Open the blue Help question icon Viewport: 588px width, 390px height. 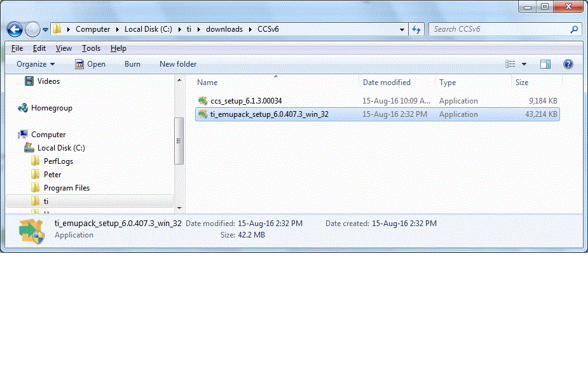coord(568,64)
